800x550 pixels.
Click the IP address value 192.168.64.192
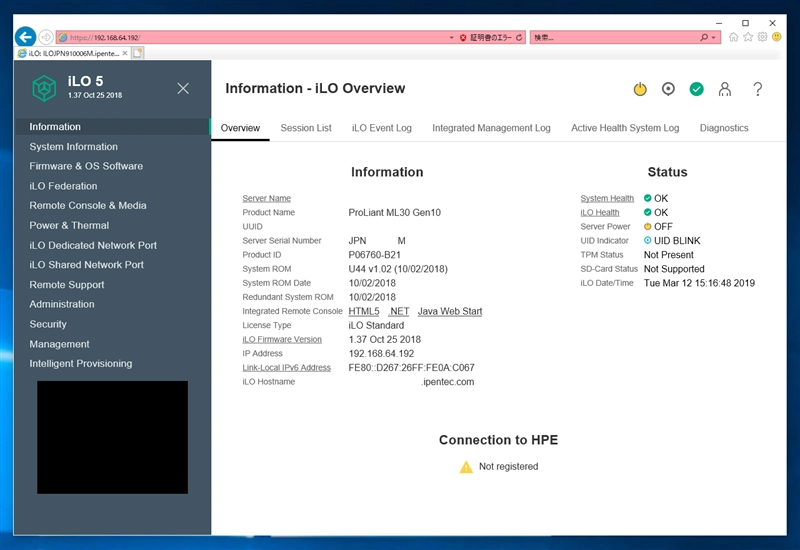pos(381,354)
